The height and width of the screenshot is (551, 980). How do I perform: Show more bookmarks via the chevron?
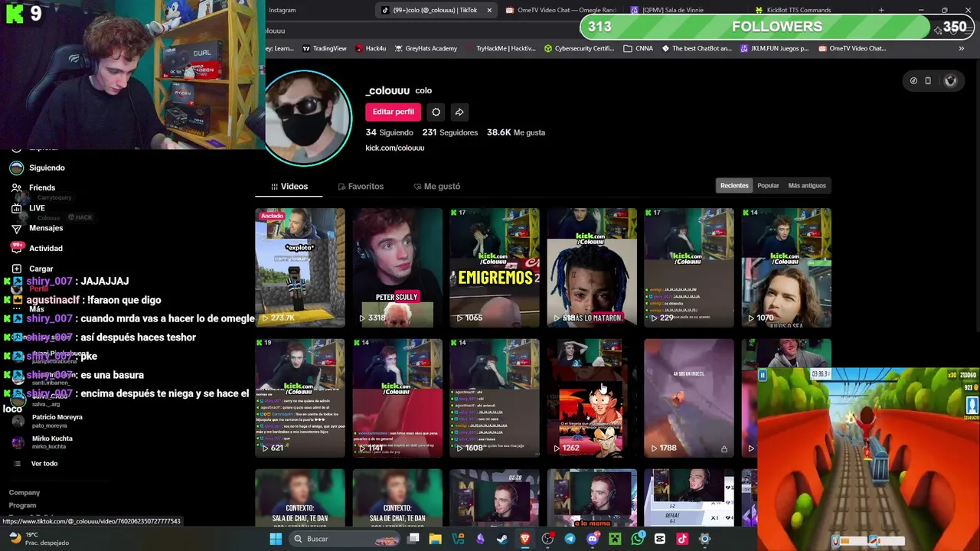click(961, 48)
